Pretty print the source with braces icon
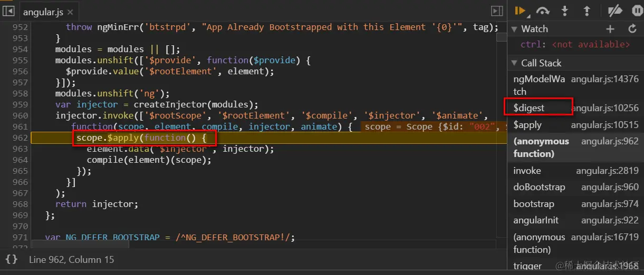The width and height of the screenshot is (644, 275). click(12, 259)
